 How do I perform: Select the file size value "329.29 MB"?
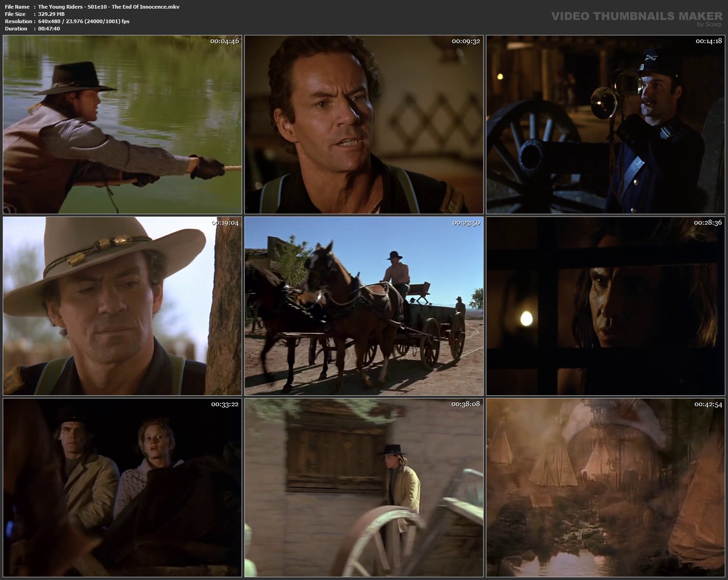click(x=51, y=14)
